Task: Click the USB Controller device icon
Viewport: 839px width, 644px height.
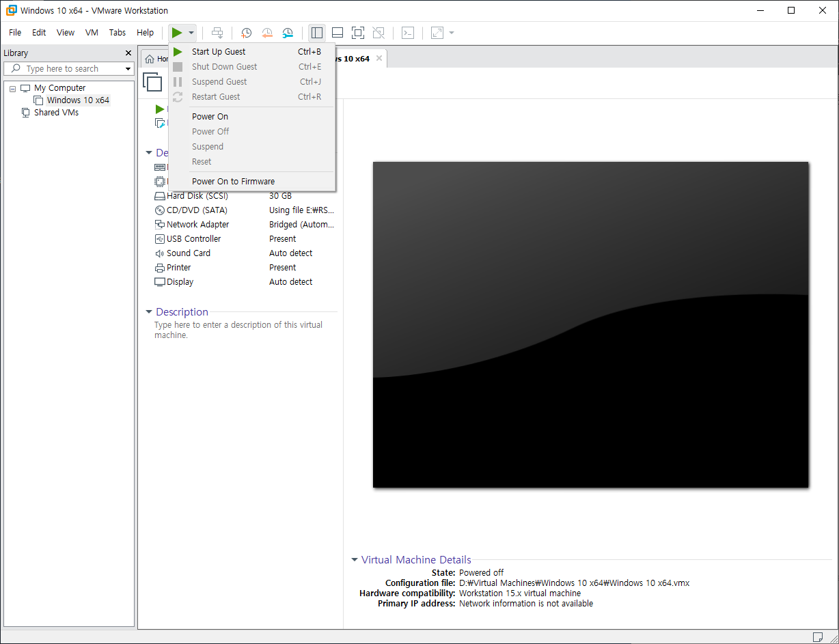Action: [x=160, y=239]
